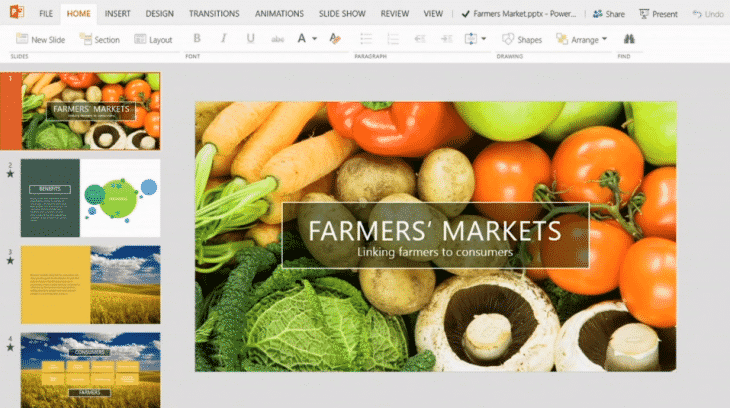
Task: Click the Find binoculars icon
Action: tap(629, 39)
